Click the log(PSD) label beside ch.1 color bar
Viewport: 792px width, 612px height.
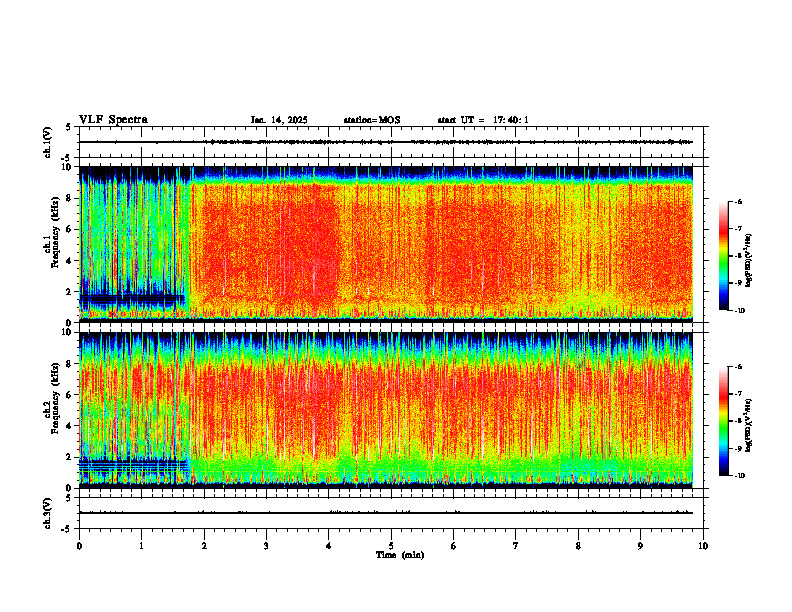click(749, 261)
